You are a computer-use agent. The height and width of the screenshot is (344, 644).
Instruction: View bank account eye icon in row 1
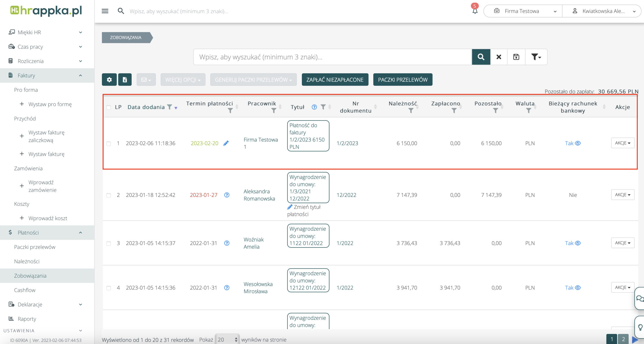click(578, 143)
